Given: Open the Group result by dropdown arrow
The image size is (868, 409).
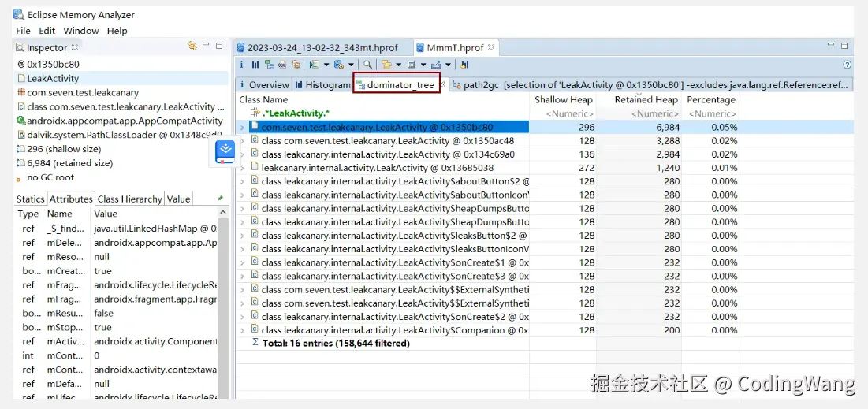Looking at the screenshot, I should click(399, 65).
